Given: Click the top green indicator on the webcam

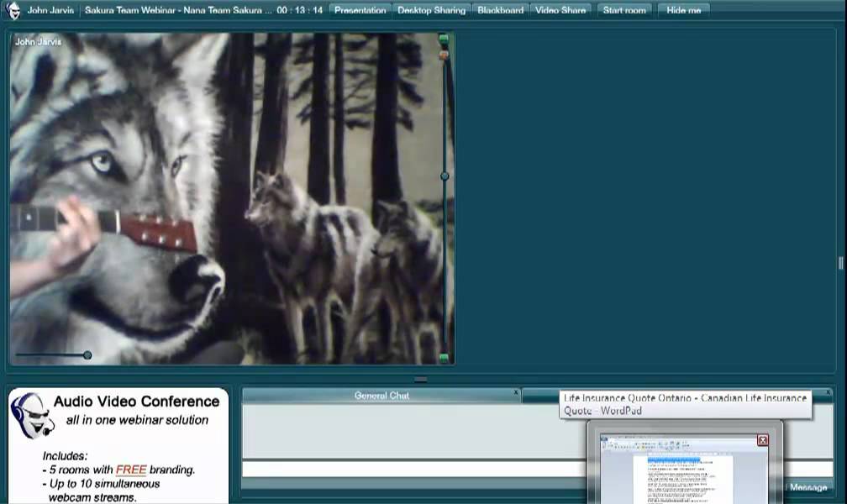Looking at the screenshot, I should (444, 39).
